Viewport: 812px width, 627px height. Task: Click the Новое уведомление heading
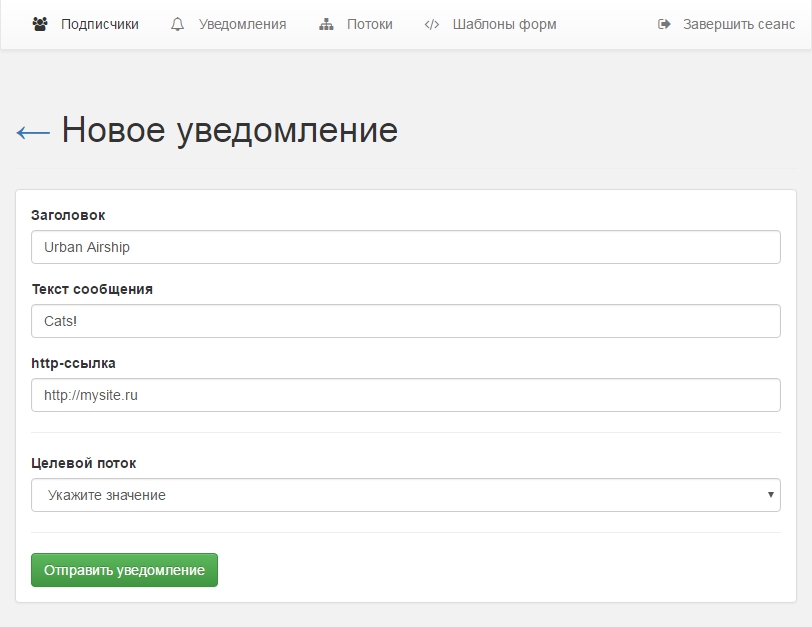point(230,130)
